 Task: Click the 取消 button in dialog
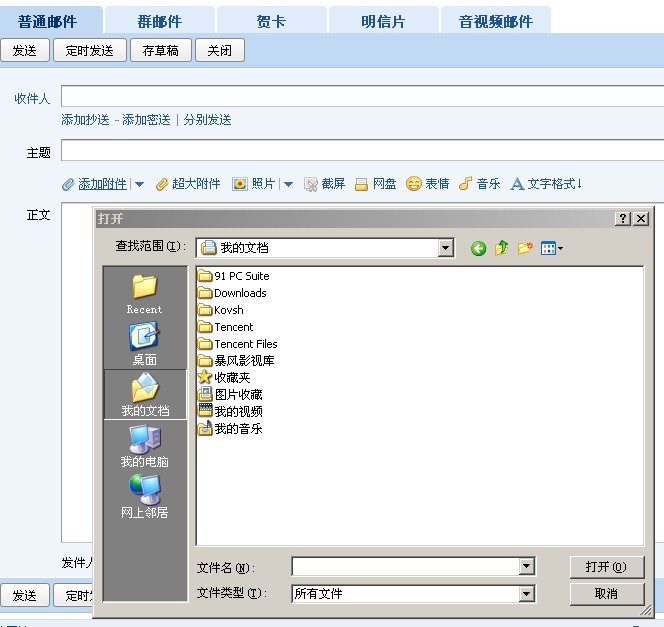606,594
